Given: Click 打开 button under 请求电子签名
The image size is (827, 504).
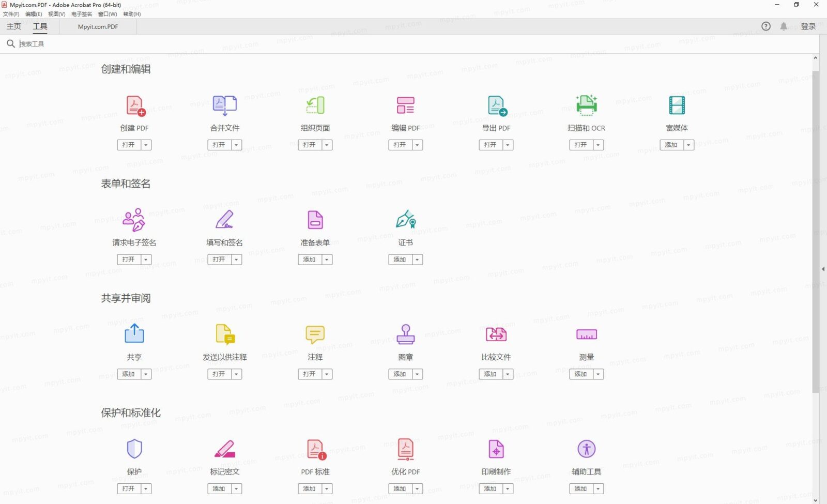Looking at the screenshot, I should (129, 259).
